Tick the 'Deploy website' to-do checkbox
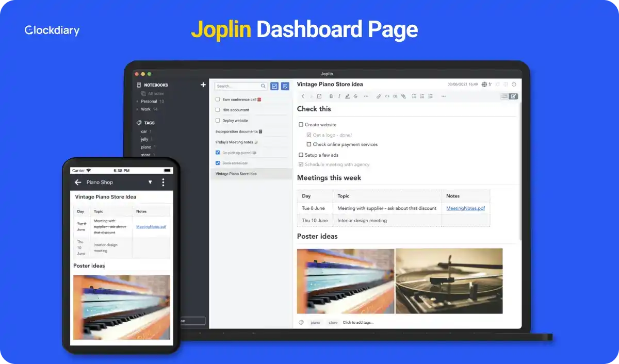 pyautogui.click(x=218, y=121)
